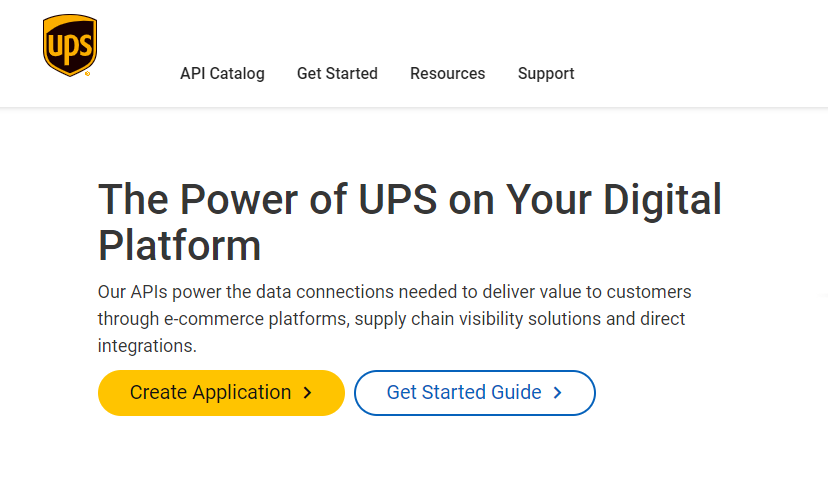828x484 pixels.
Task: Click the 'Our APIs power' paragraph start
Action: [x=159, y=292]
